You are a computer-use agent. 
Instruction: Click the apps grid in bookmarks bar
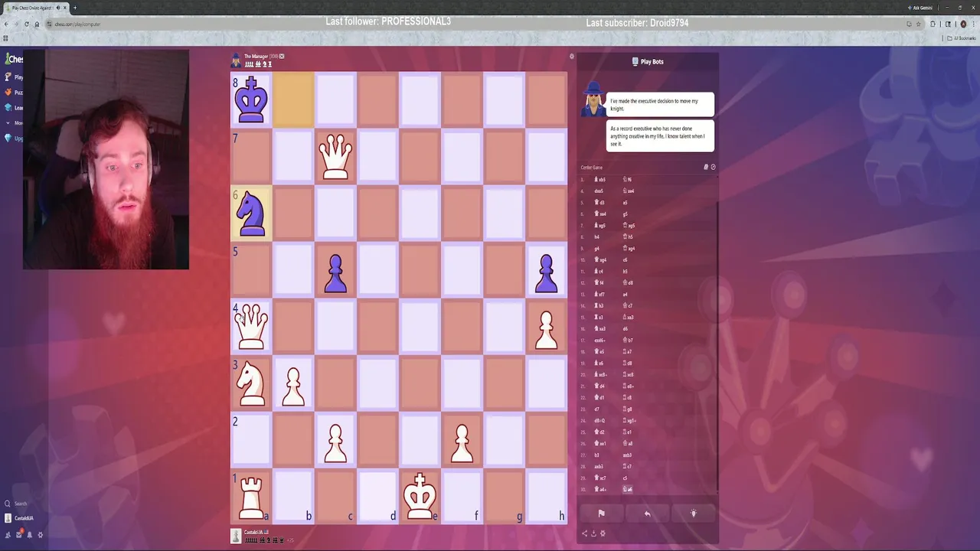pyautogui.click(x=5, y=37)
